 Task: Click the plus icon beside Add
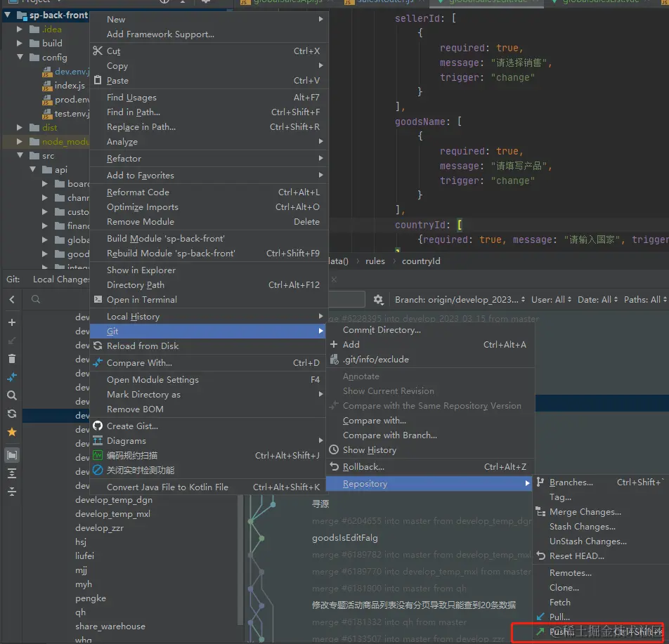point(334,344)
